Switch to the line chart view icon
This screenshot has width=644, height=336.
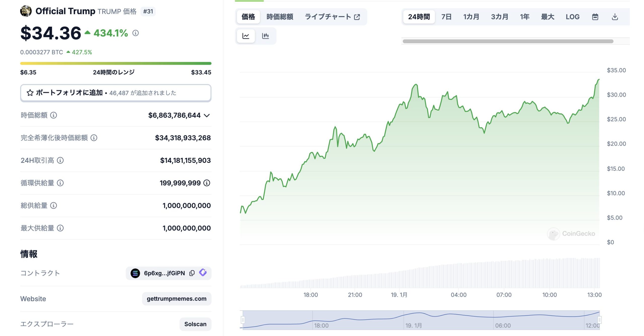[246, 36]
